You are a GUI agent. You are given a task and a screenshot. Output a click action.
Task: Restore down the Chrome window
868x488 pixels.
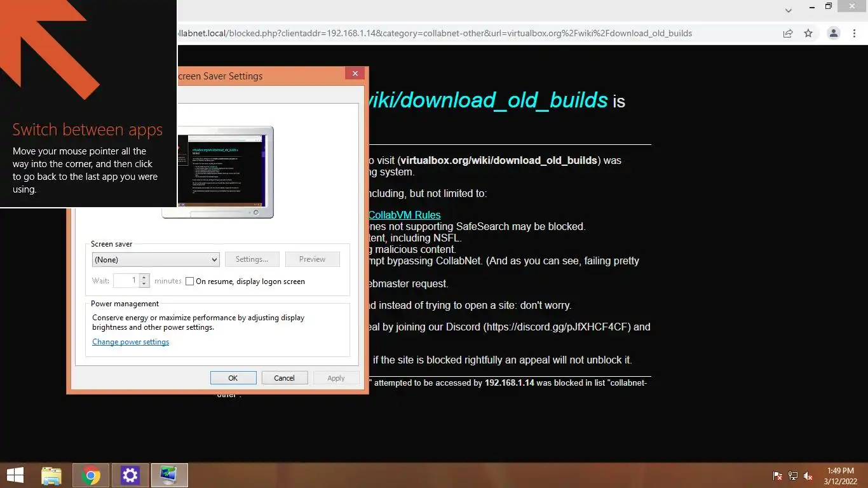pos(829,6)
